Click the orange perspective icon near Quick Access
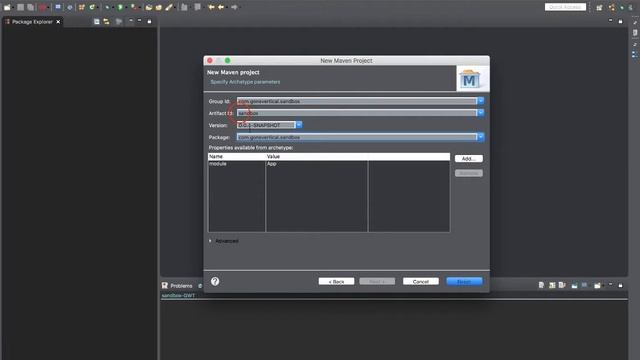 pyautogui.click(x=611, y=7)
